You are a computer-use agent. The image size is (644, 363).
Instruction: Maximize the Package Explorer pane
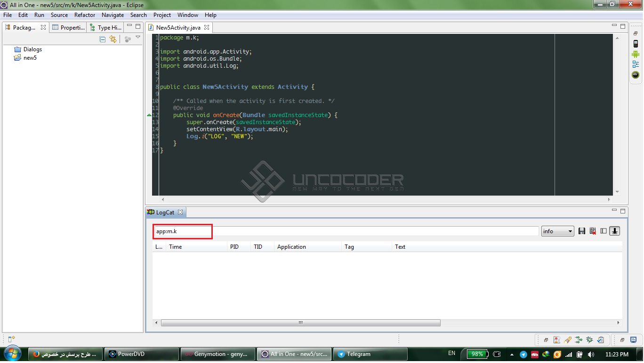[x=138, y=26]
